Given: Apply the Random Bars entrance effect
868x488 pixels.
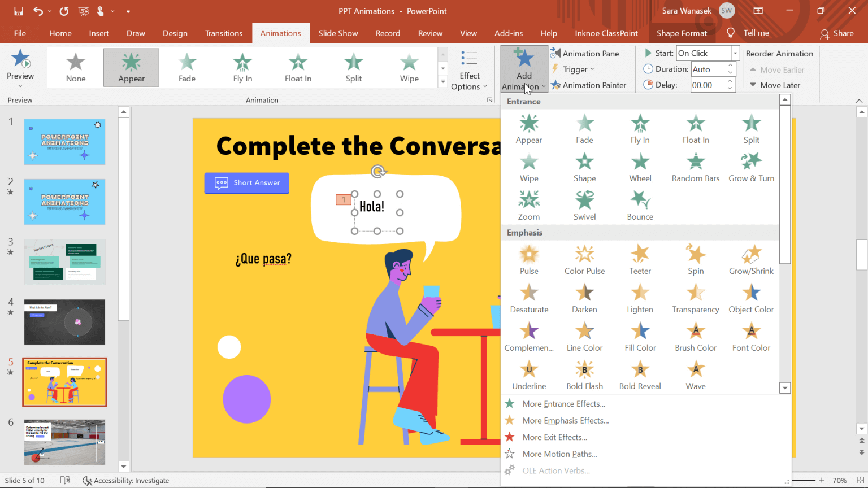Looking at the screenshot, I should coord(695,167).
